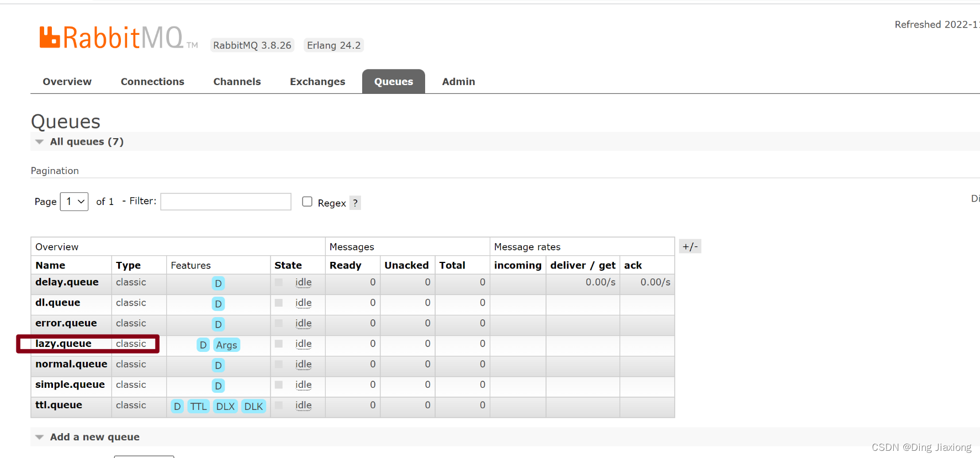The height and width of the screenshot is (458, 980).
Task: Sort by the Ready messages column
Action: [x=346, y=265]
